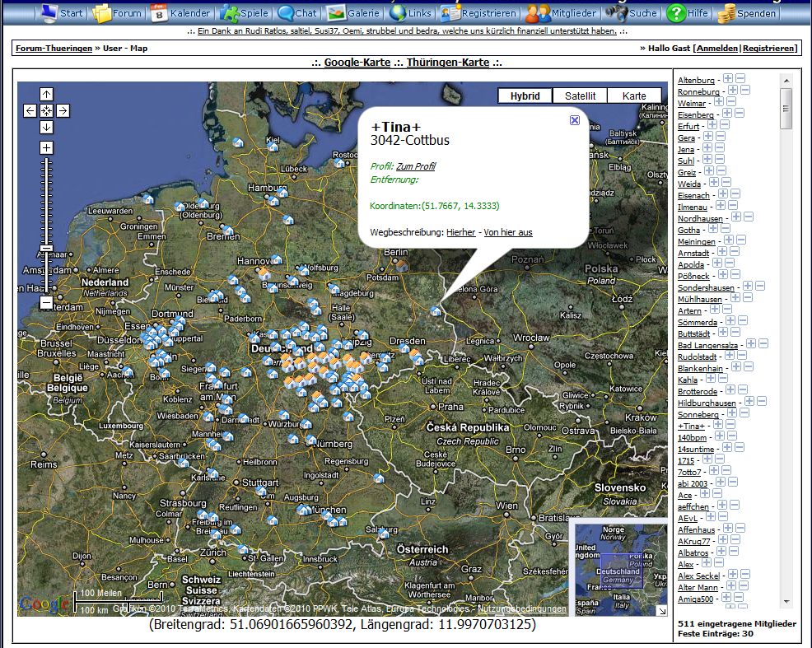Click the Anmelden login link
The width and height of the screenshot is (812, 648).
coord(717,49)
